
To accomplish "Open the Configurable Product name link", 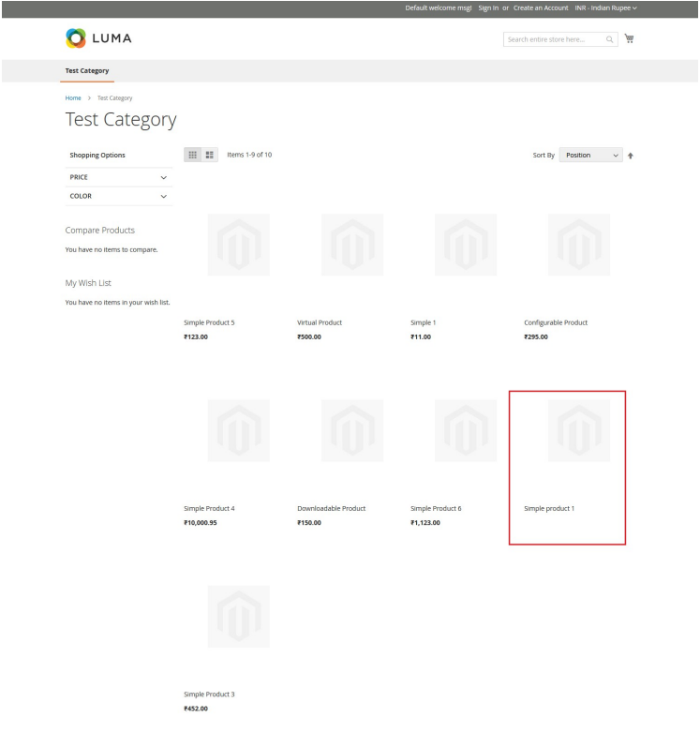I will [x=556, y=322].
